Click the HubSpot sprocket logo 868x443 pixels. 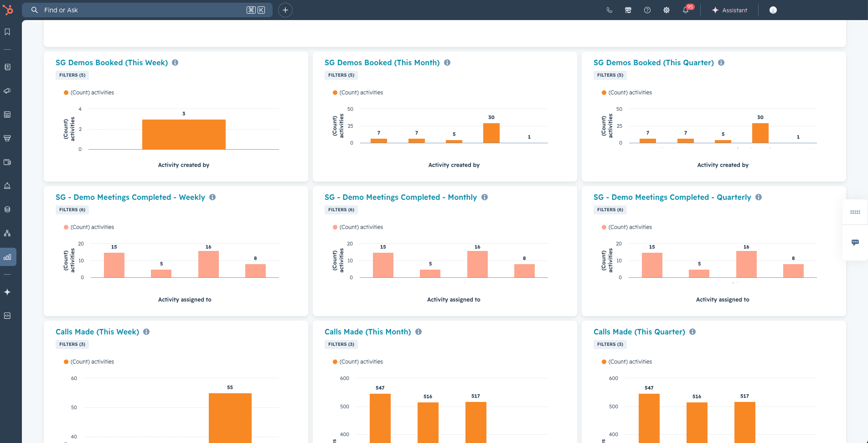(x=8, y=10)
